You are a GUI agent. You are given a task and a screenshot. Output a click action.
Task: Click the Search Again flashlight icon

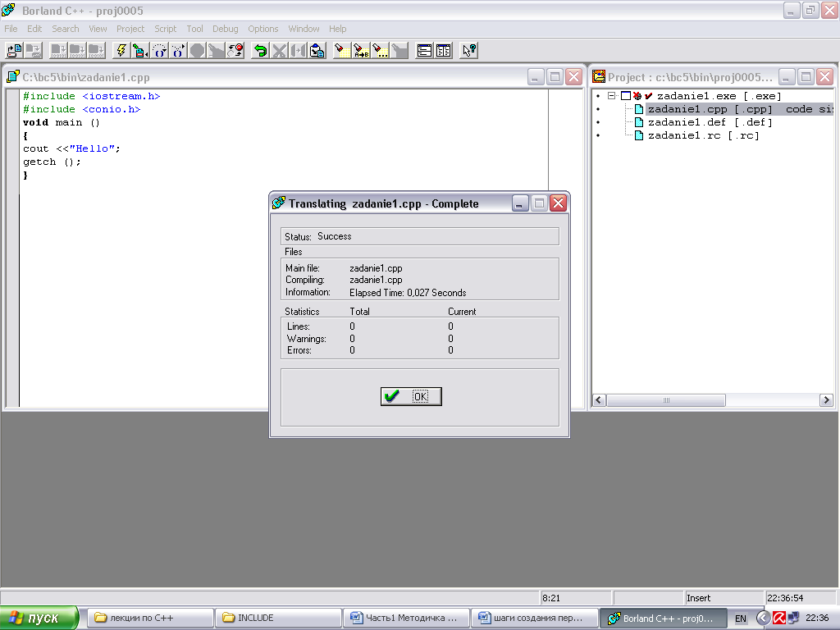(380, 50)
